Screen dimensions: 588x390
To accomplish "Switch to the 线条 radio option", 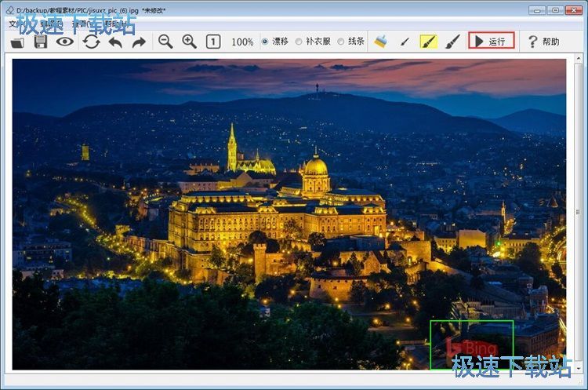I will [340, 42].
